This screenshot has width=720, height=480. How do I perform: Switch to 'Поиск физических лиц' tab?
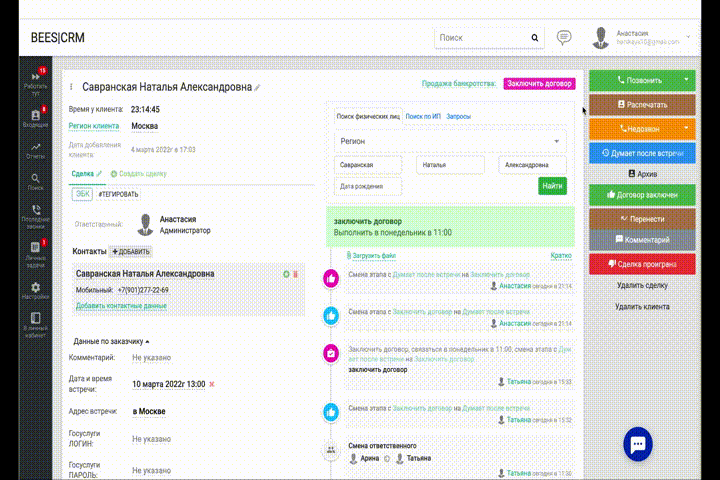click(368, 116)
